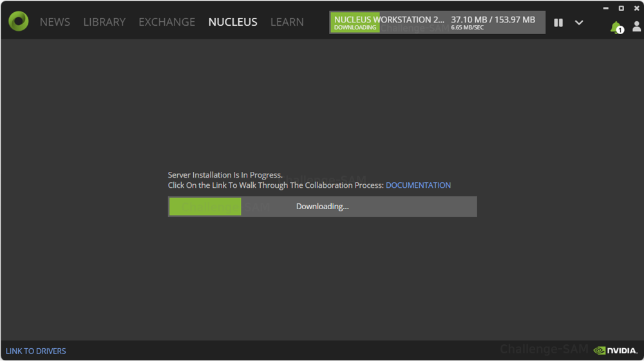Click the LINK TO DRIVERS link

[x=35, y=351]
